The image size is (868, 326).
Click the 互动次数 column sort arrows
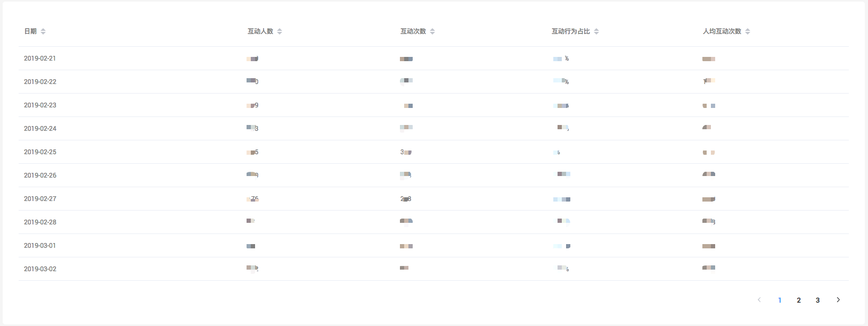[x=432, y=31]
